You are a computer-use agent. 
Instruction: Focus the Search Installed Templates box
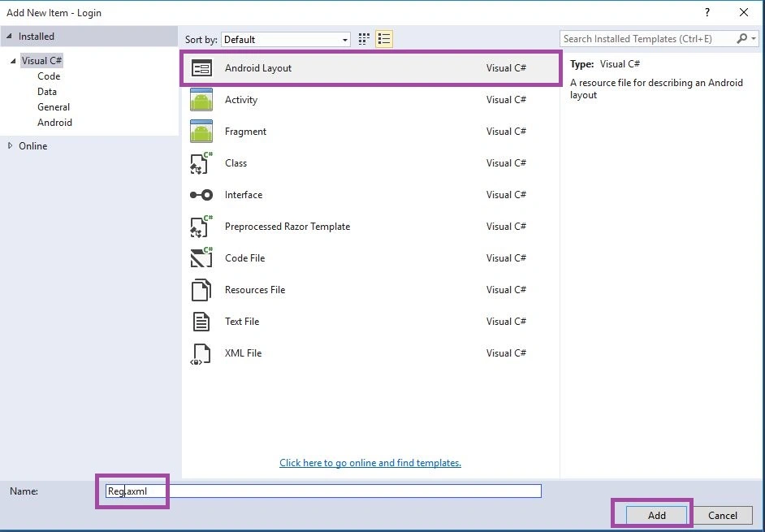[649, 38]
